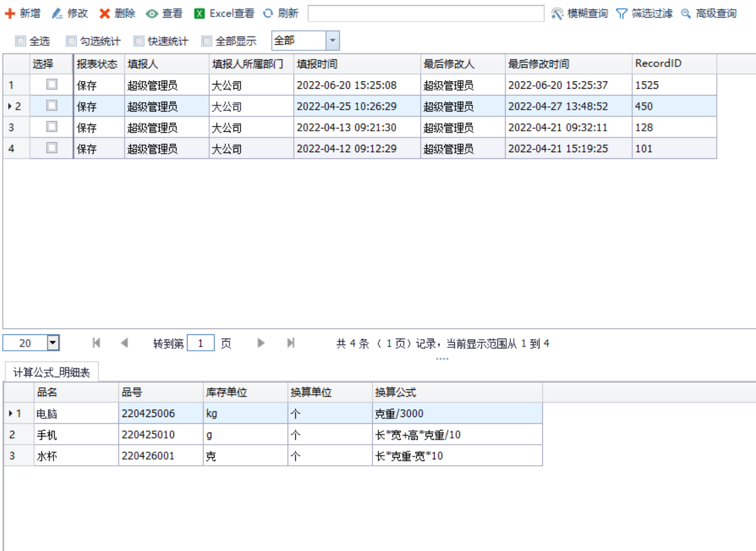
Task: Click the 筛选过滤 funnel icon
Action: pyautogui.click(x=622, y=14)
